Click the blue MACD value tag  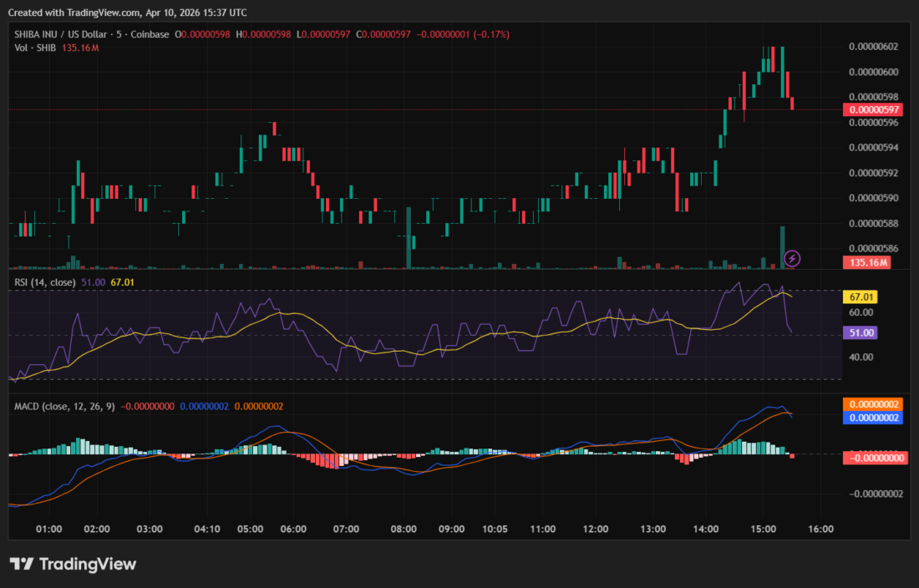tap(873, 417)
